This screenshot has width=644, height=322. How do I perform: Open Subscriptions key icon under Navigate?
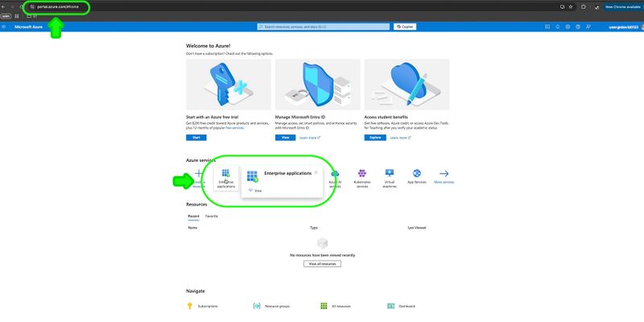190,306
